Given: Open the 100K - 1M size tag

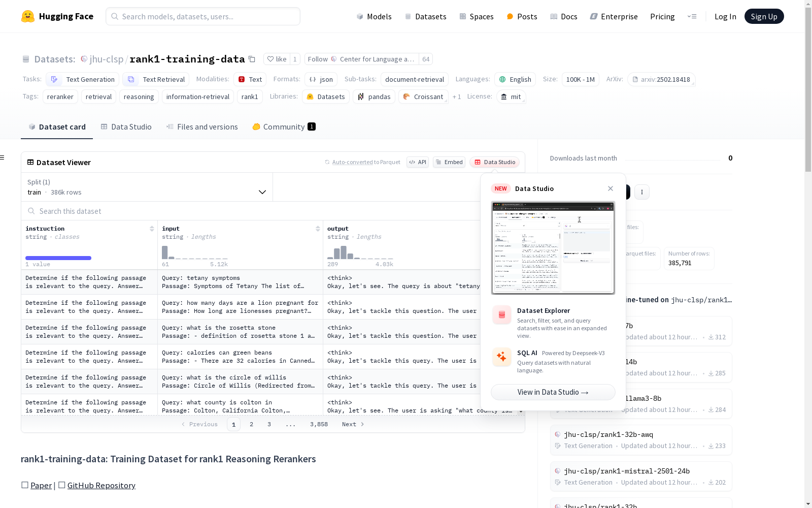Looking at the screenshot, I should [581, 79].
